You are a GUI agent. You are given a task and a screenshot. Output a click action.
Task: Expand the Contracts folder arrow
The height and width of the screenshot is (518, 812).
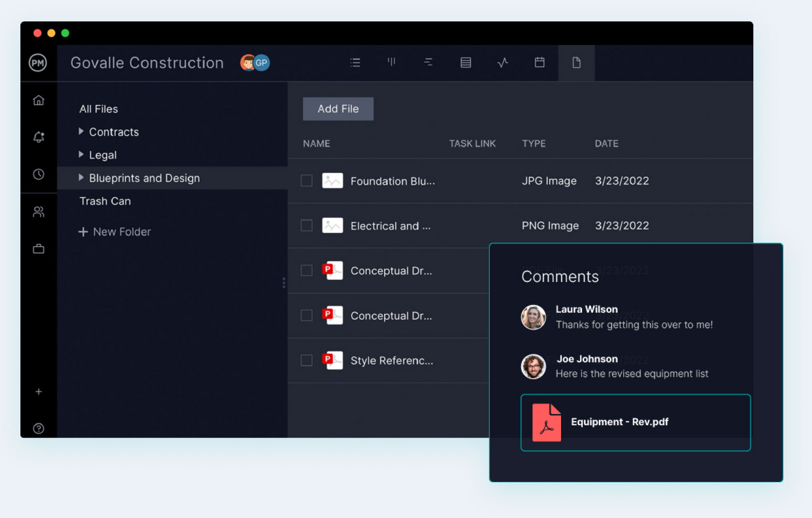(81, 132)
